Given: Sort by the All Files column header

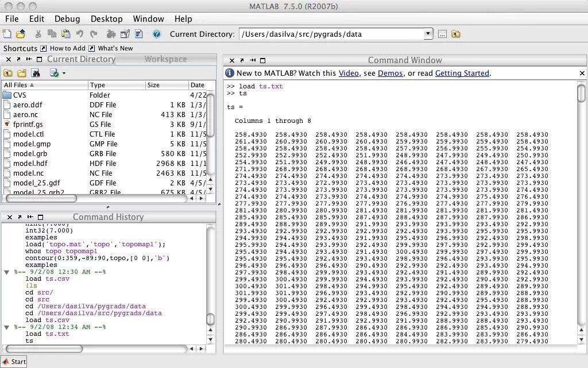Looking at the screenshot, I should click(45, 85).
